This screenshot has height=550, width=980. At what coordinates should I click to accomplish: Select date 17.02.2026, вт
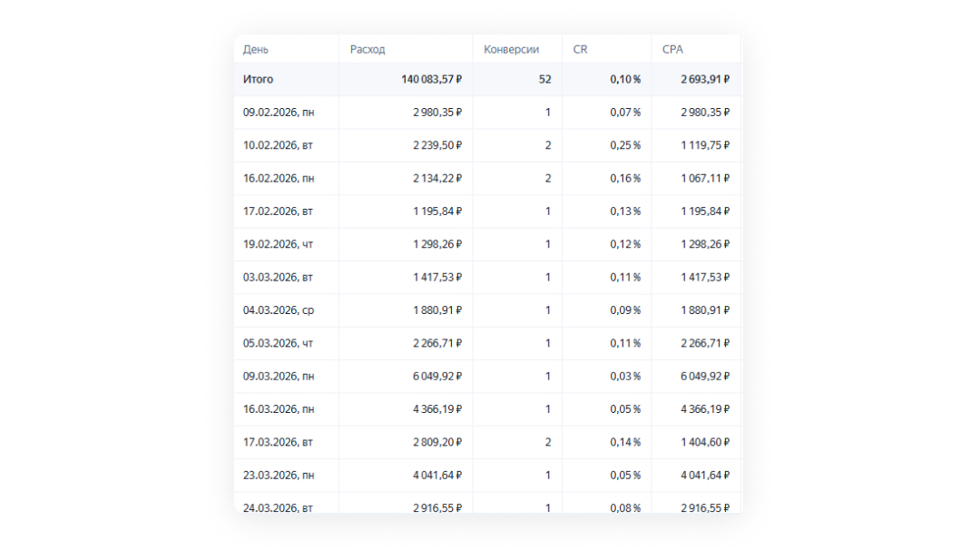tap(279, 211)
